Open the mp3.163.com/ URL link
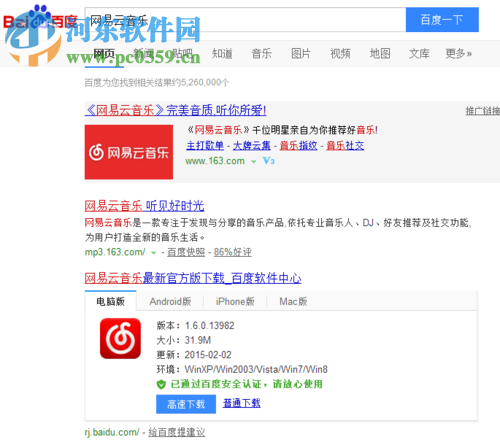Screen dimensions: 500x445 (x=115, y=252)
